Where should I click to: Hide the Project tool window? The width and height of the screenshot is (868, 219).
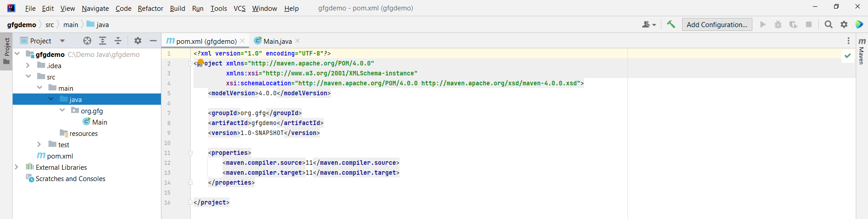pyautogui.click(x=153, y=41)
